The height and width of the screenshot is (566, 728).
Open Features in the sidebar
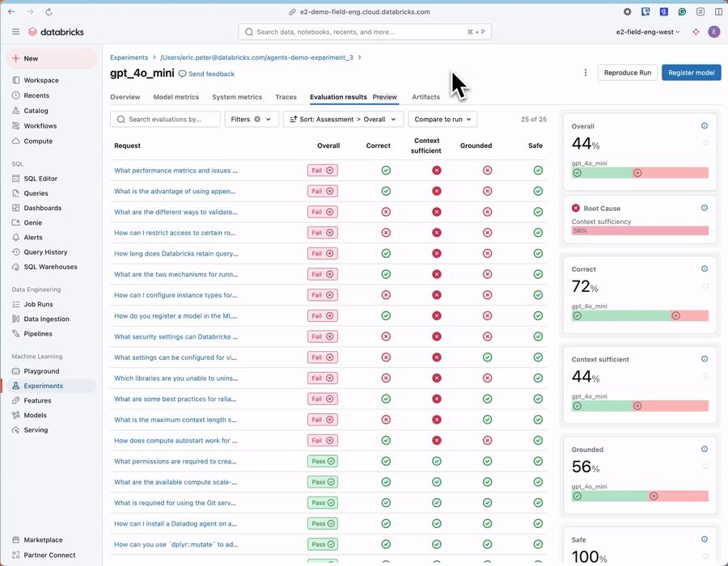point(37,401)
